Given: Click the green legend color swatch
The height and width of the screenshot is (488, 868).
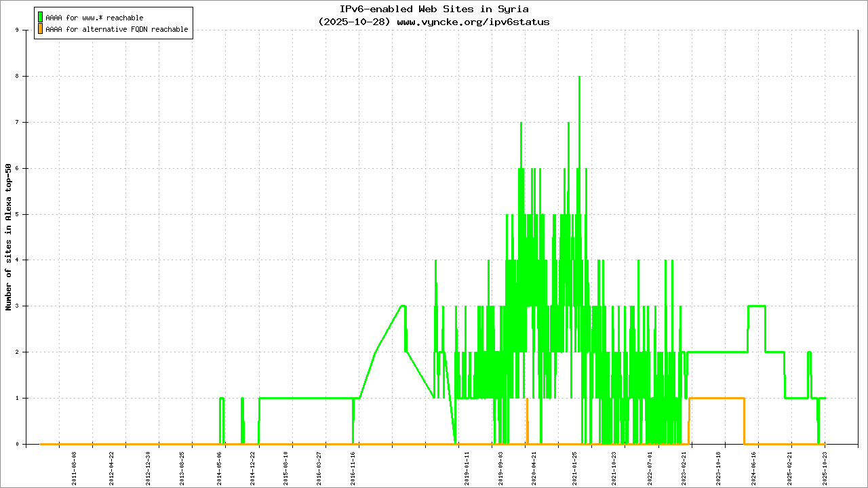Looking at the screenshot, I should tap(40, 17).
